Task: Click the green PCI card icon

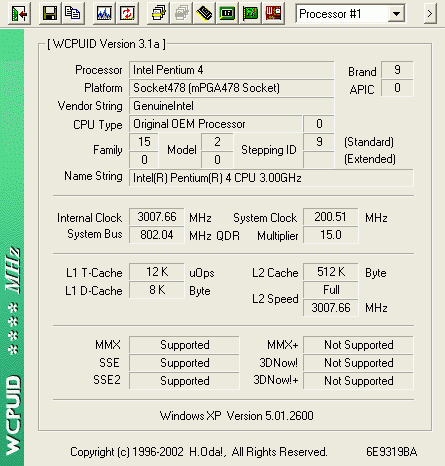Action: [x=250, y=14]
